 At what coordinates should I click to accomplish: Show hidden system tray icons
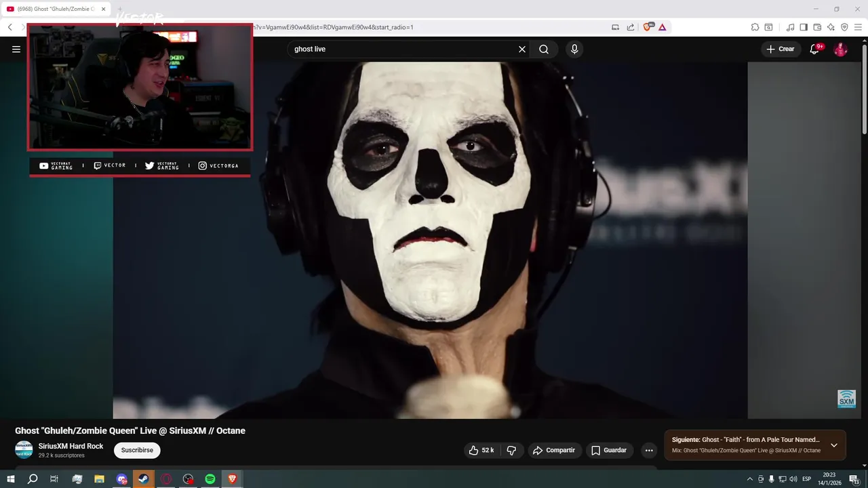[749, 479]
